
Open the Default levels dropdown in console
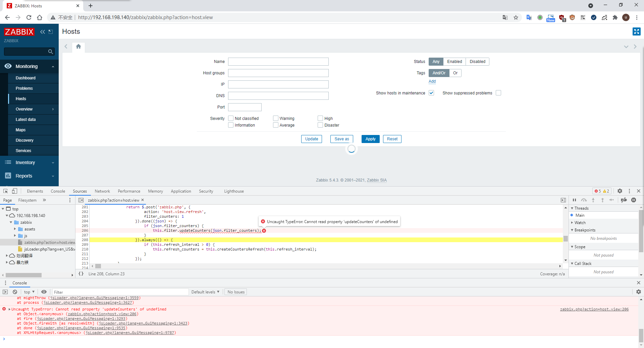pos(205,292)
